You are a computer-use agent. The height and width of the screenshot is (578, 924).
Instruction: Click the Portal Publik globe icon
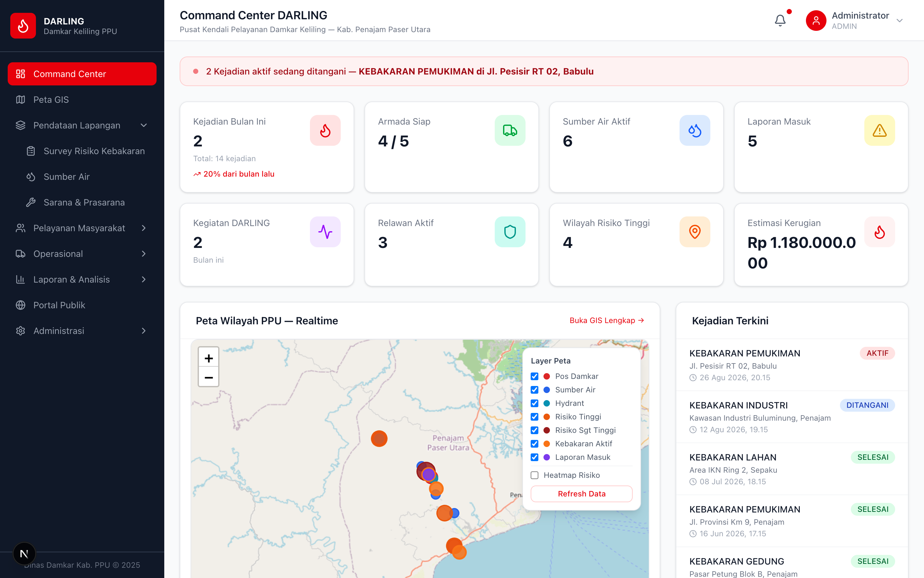pos(21,305)
